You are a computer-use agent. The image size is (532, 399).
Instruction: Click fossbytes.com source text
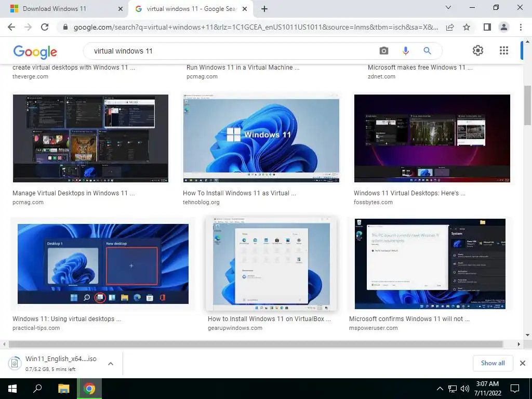click(373, 202)
